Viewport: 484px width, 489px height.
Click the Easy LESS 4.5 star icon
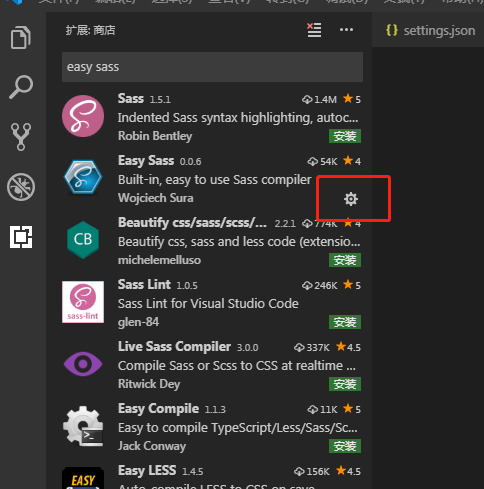341,470
